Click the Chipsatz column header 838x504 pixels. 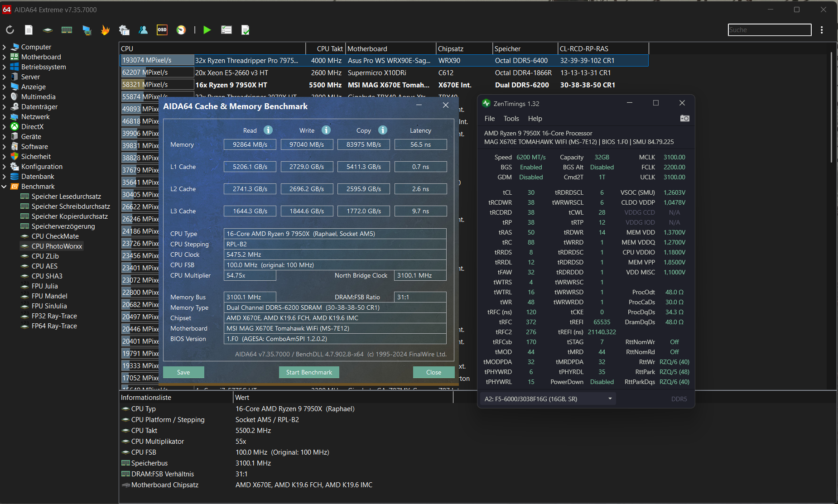[464, 48]
